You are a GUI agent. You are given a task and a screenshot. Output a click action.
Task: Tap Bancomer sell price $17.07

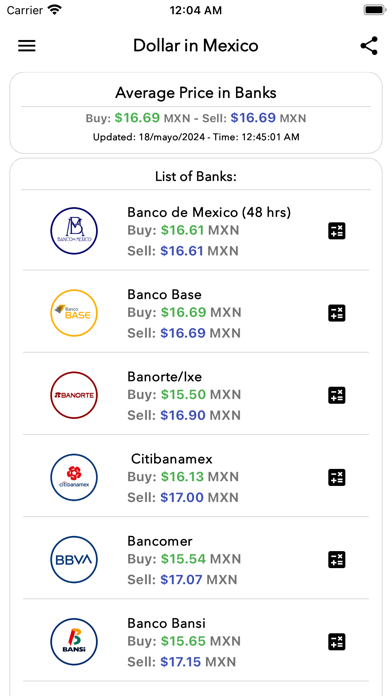click(181, 580)
